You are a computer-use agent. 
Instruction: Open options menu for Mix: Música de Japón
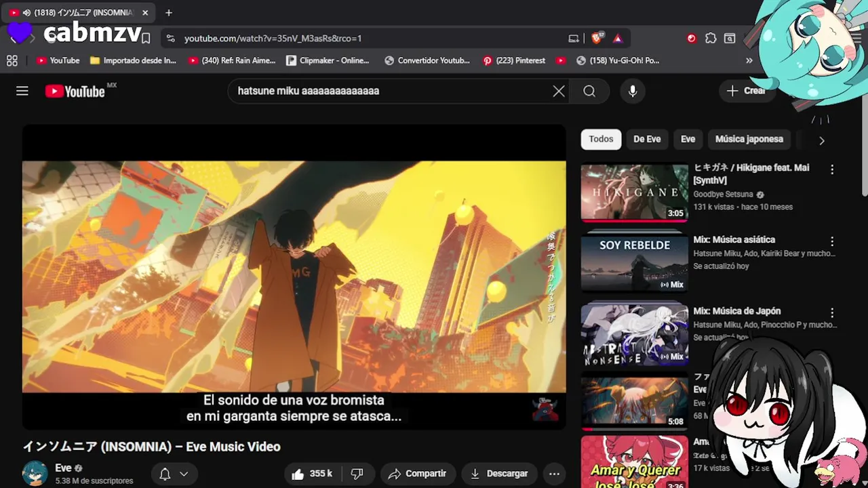point(832,313)
